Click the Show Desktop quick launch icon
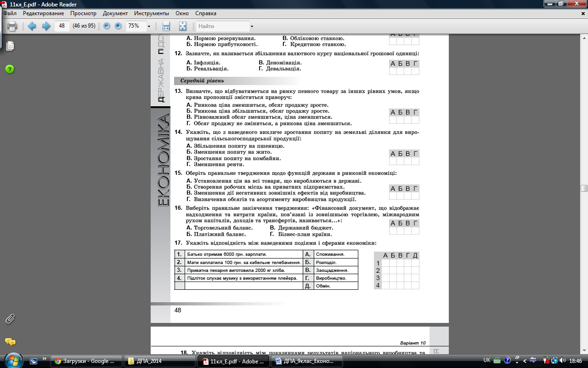The width and height of the screenshot is (588, 368). tap(34, 361)
